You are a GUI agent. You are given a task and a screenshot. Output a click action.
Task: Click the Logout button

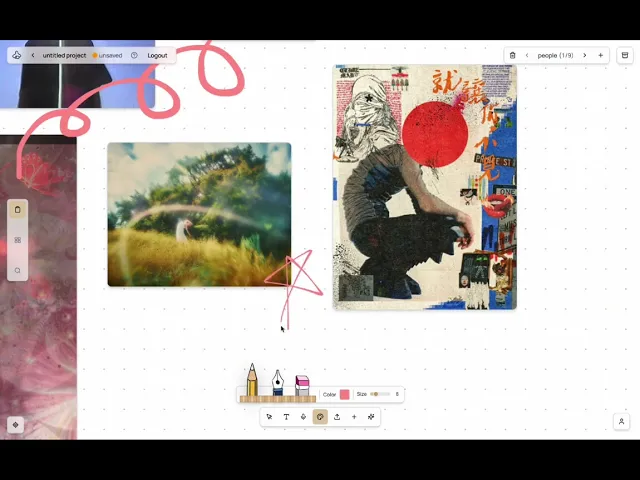pos(158,55)
